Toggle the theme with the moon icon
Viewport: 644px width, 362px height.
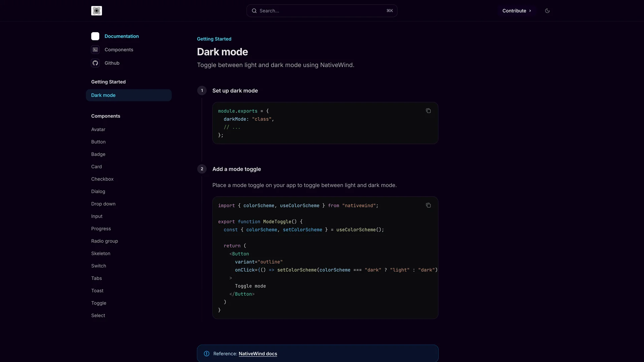547,10
